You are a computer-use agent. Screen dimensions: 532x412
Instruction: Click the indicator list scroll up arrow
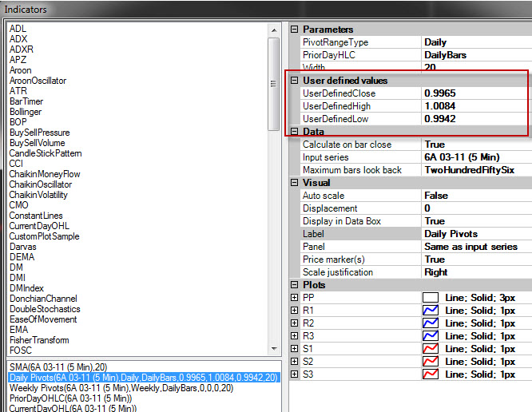(274, 30)
